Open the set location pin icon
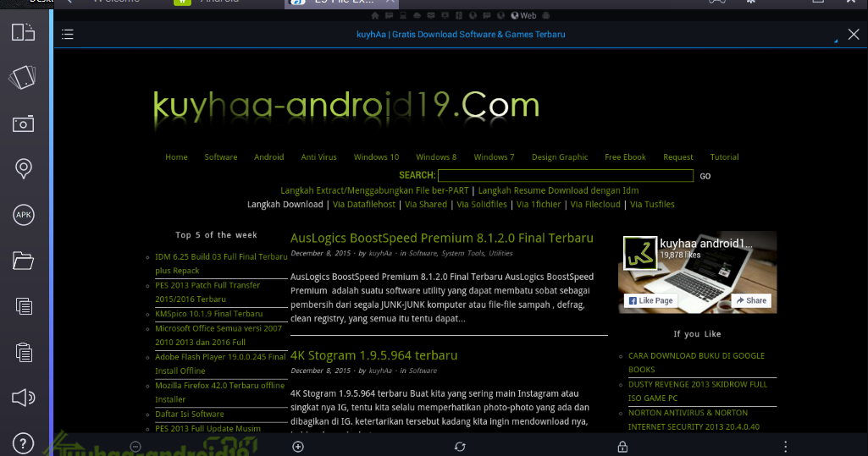The height and width of the screenshot is (456, 868). coord(23,168)
